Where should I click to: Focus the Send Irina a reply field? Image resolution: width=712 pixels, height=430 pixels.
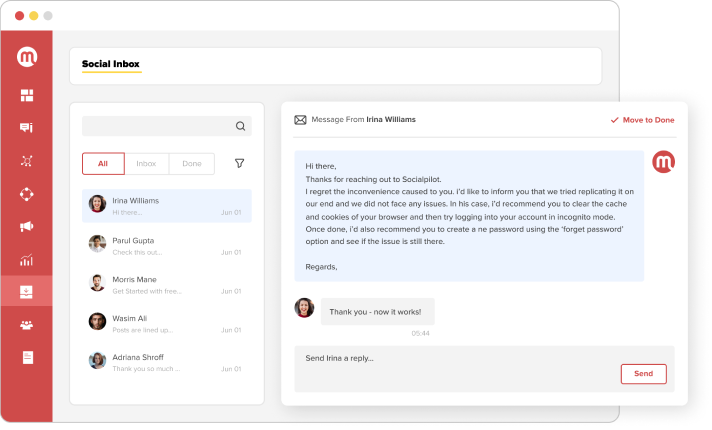(485, 369)
